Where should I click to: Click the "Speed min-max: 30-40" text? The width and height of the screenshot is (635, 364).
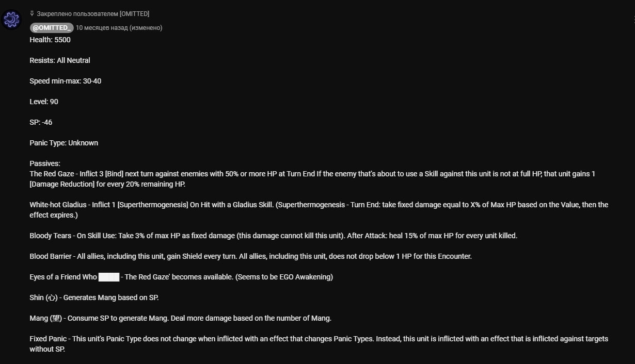tap(66, 81)
